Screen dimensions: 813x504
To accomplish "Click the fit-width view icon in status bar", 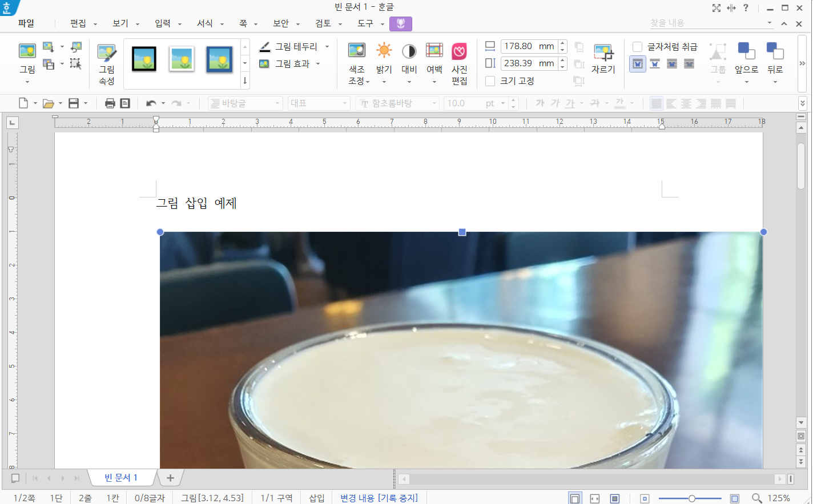I will 595,498.
